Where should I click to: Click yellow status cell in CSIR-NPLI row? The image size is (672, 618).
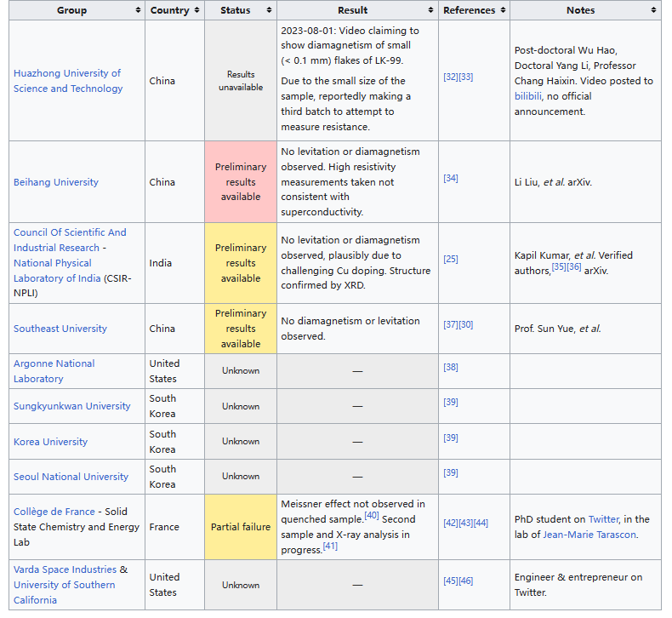click(x=241, y=263)
